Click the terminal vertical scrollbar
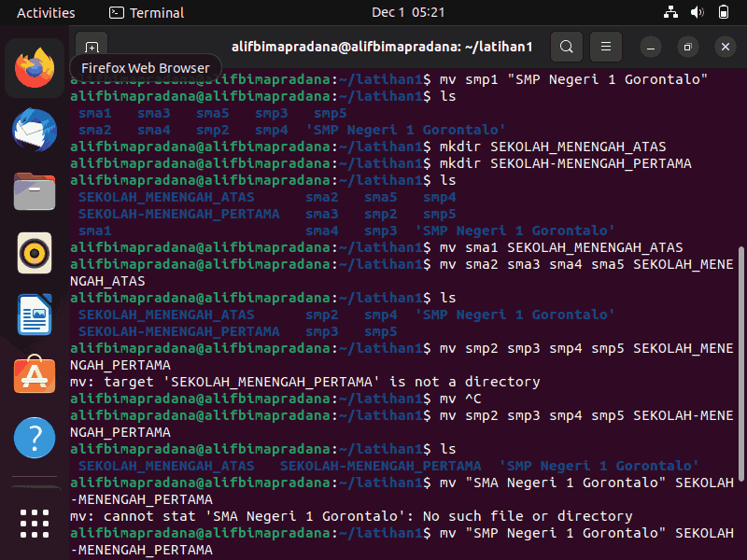The width and height of the screenshot is (747, 560). (740, 364)
